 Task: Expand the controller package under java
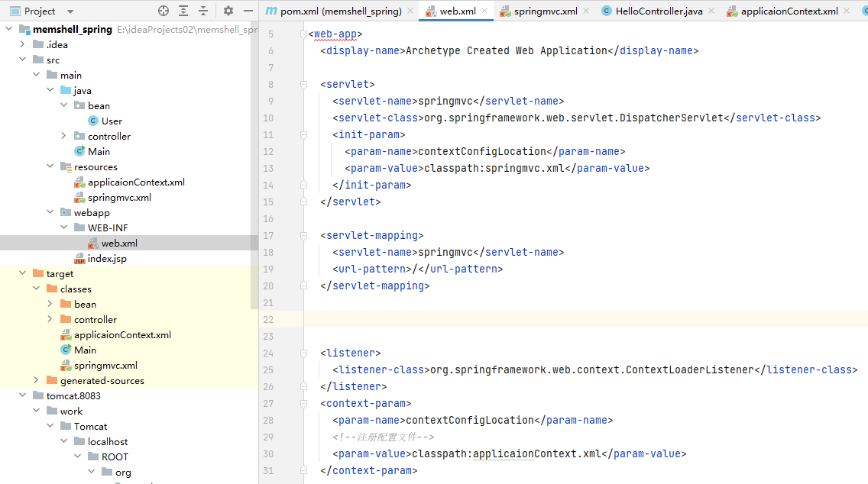64,136
